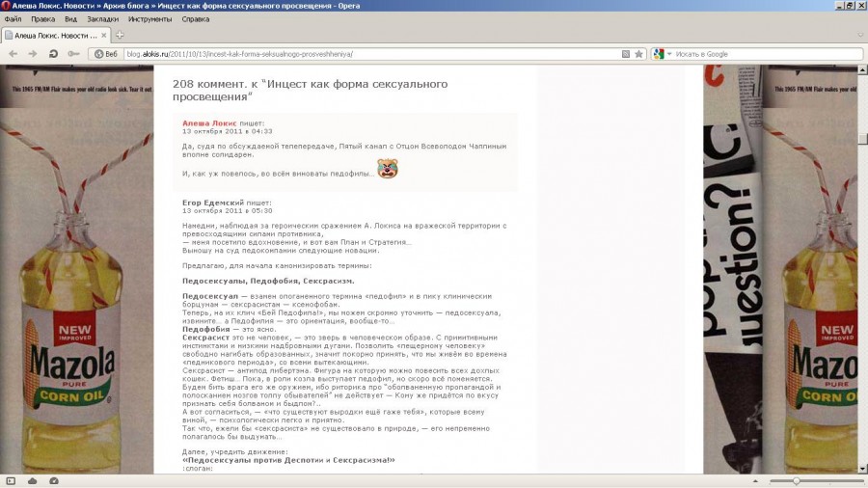The height and width of the screenshot is (488, 868).
Task: Open the new tab plus button
Action: [x=121, y=36]
